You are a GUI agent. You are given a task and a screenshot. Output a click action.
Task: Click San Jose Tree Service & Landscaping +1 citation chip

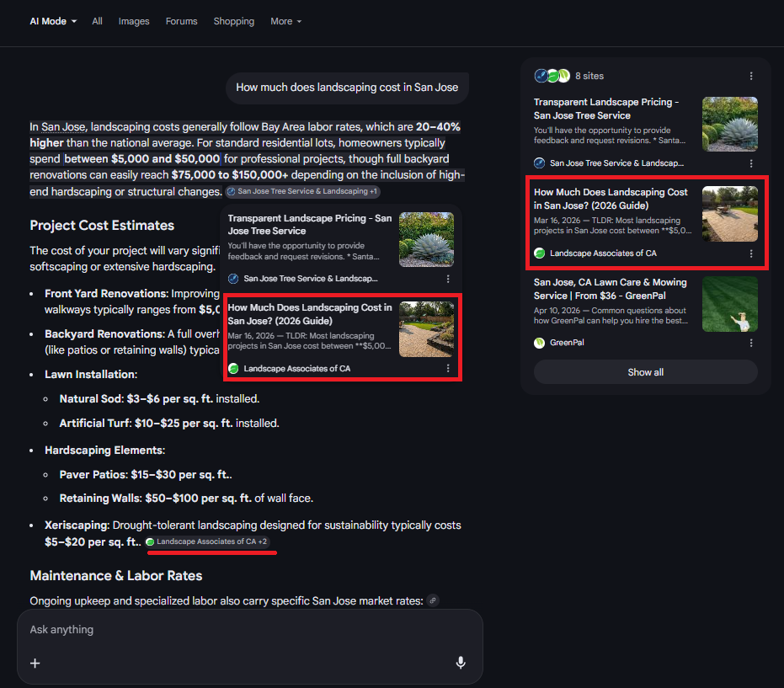(x=302, y=191)
